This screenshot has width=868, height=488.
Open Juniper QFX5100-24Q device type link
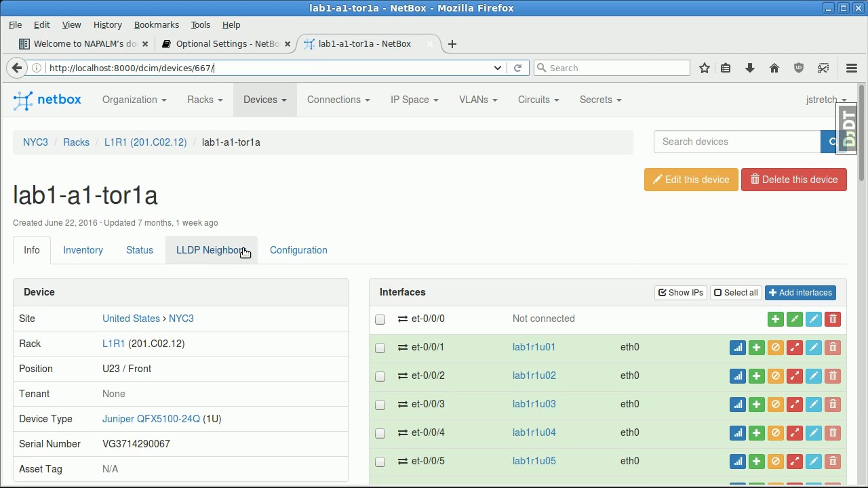point(151,419)
